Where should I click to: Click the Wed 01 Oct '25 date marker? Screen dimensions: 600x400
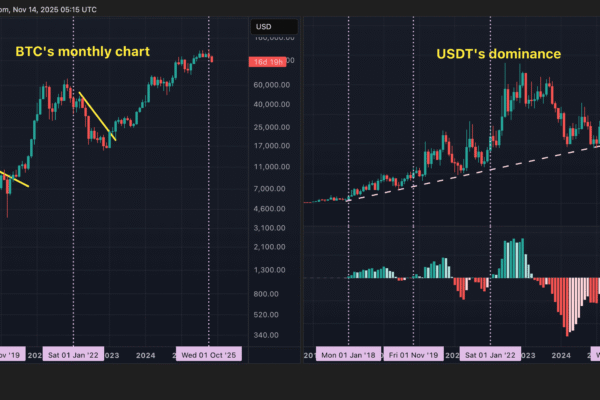point(209,355)
